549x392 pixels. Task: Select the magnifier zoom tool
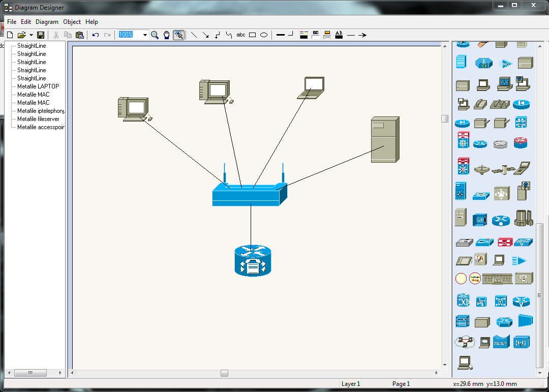pyautogui.click(x=155, y=35)
